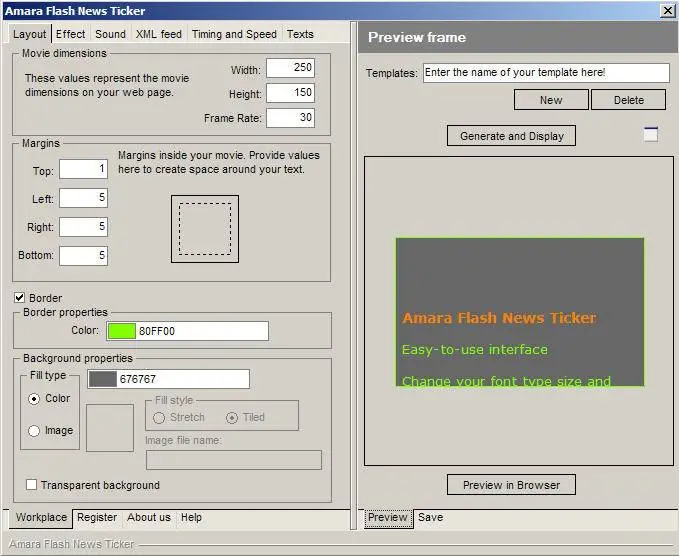Open the Sound tab
Screen dimensions: 679x556
[x=110, y=34]
